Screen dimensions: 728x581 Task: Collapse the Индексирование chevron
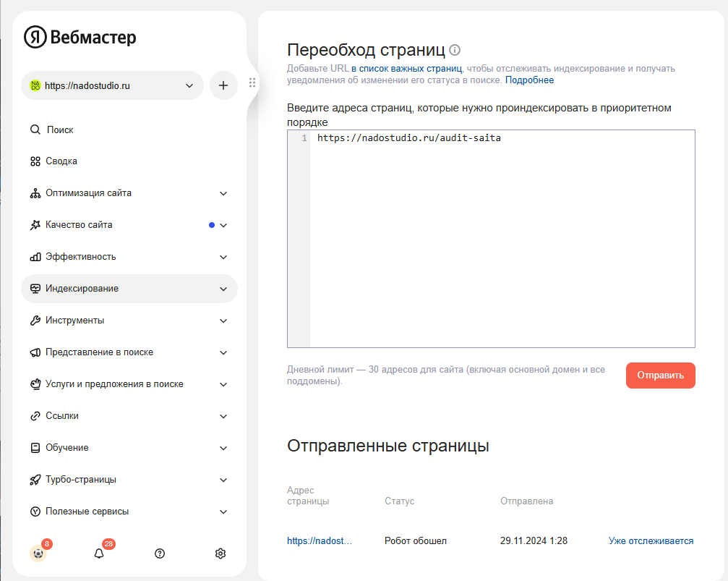pos(223,289)
